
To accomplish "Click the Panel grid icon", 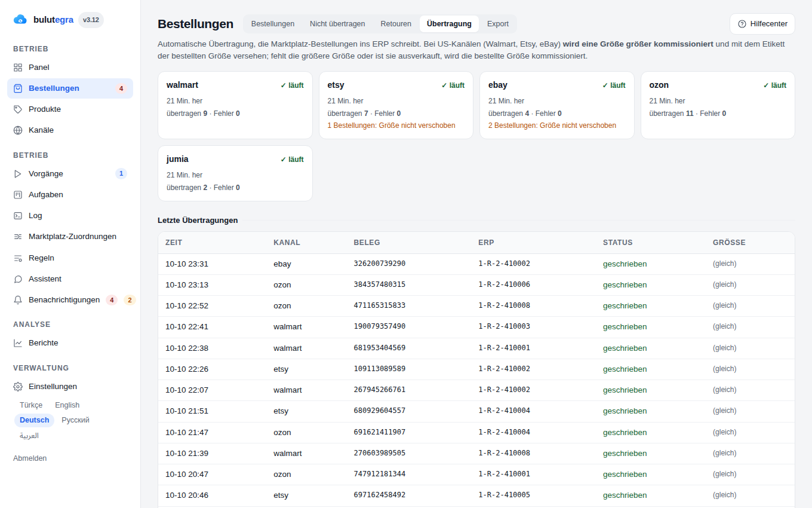I will (18, 68).
